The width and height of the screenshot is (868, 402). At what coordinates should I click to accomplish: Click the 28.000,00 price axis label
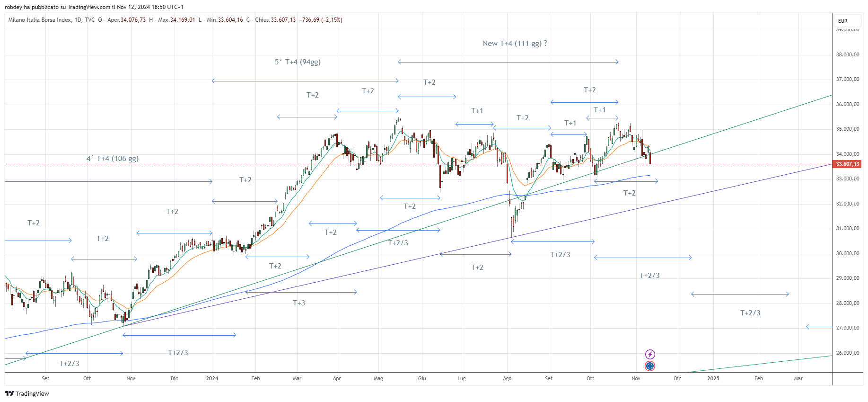(x=848, y=303)
